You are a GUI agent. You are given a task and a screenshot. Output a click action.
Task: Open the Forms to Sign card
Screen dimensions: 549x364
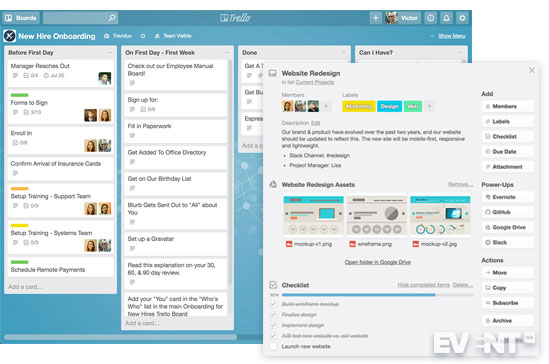click(x=61, y=107)
